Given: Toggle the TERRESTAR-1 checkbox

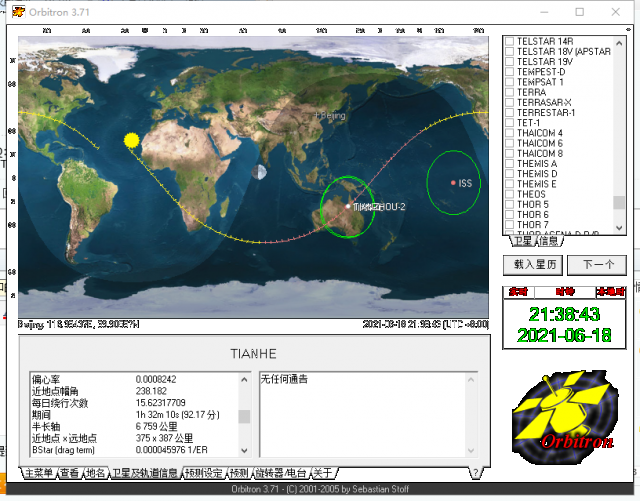Looking at the screenshot, I should click(509, 113).
